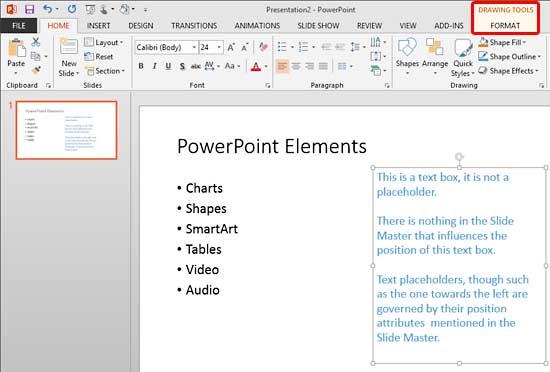
Task: Clear all formatting eraser icon
Action: tap(263, 47)
